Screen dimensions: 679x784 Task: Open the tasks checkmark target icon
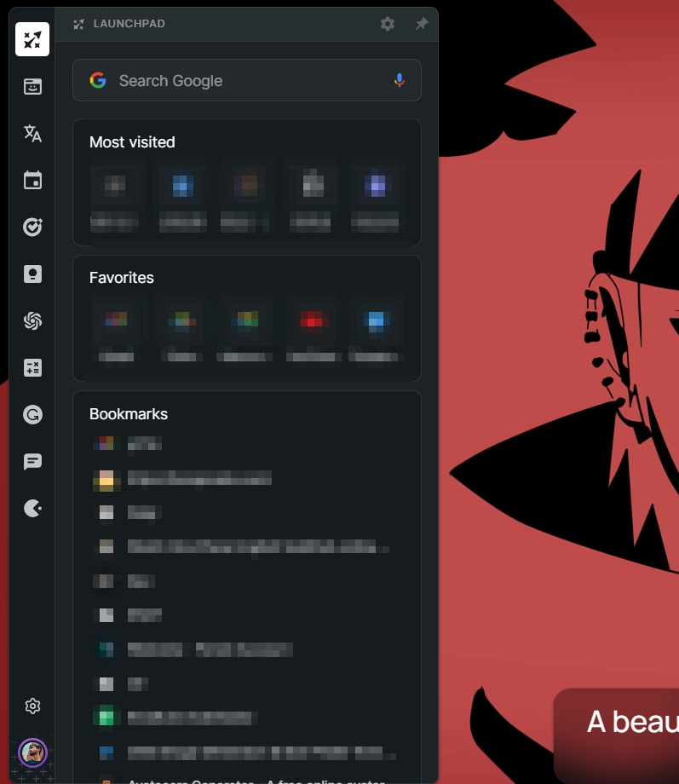coord(32,227)
